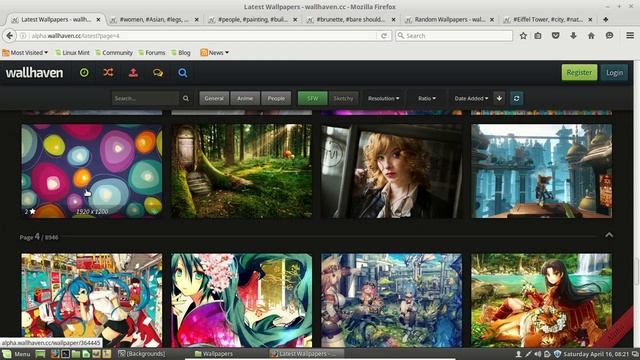Toggle sort order with the down arrow
640x360 pixels.
point(499,98)
